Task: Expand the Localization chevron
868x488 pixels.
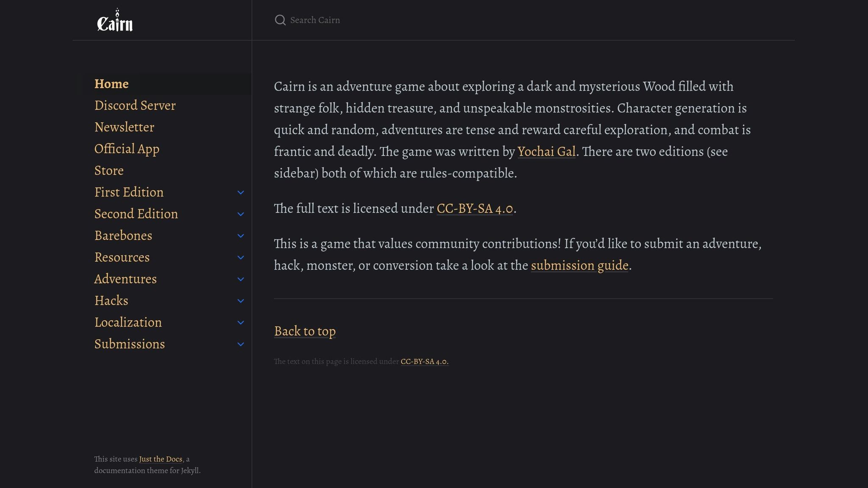Action: [x=240, y=322]
